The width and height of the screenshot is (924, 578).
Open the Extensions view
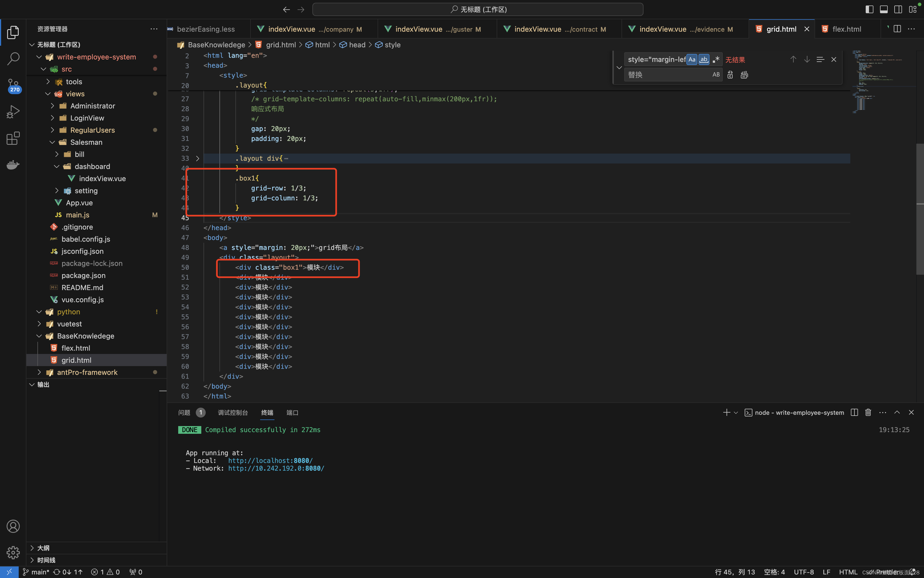[x=13, y=138]
